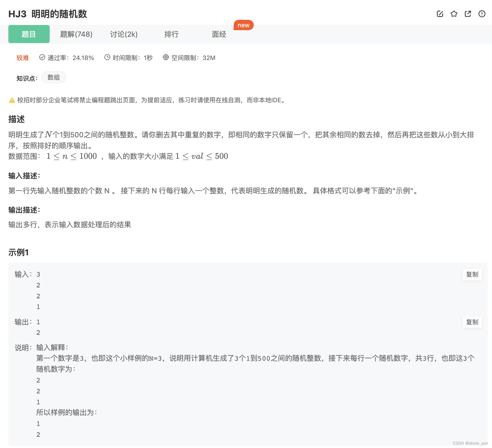Click the 通过率: 24.18% text
The image size is (492, 448).
pyautogui.click(x=71, y=58)
